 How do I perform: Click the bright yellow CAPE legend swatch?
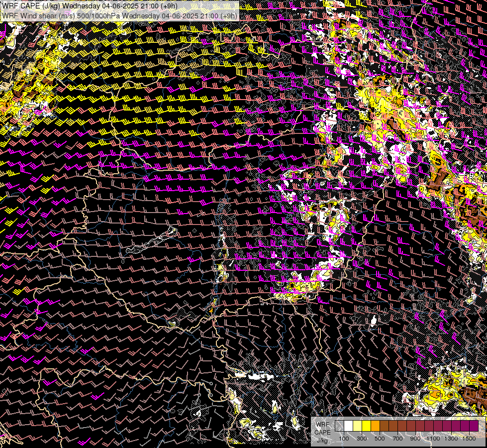pyautogui.click(x=367, y=426)
